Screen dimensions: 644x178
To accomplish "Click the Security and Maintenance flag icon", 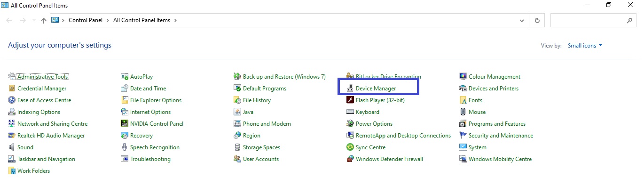I will click(x=463, y=136).
